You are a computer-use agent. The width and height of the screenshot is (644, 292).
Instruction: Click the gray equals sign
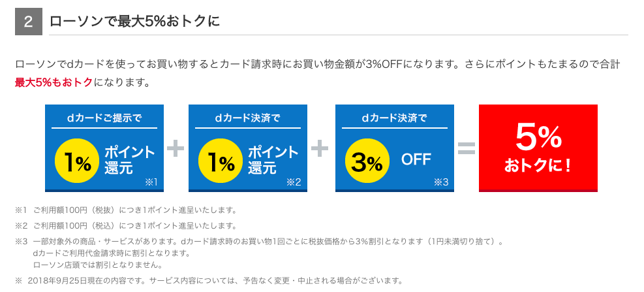pos(466,148)
